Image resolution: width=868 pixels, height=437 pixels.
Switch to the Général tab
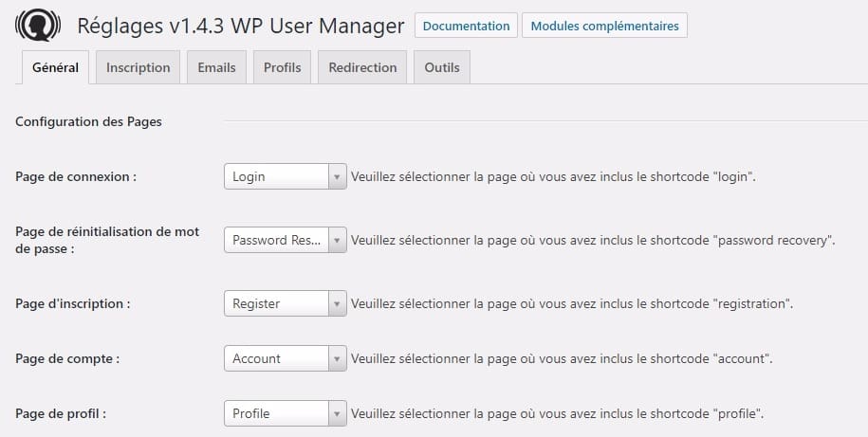pos(55,67)
